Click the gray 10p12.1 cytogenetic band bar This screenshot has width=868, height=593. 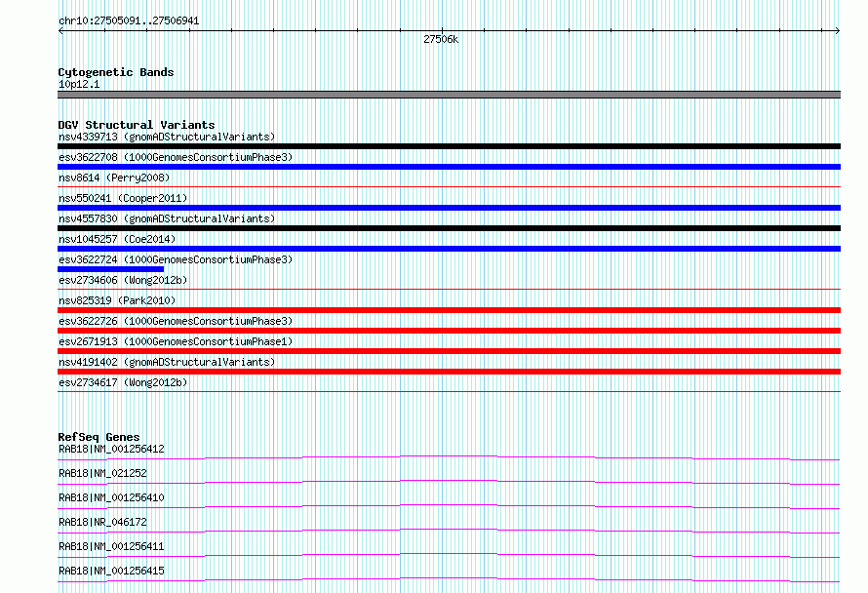pyautogui.click(x=449, y=95)
